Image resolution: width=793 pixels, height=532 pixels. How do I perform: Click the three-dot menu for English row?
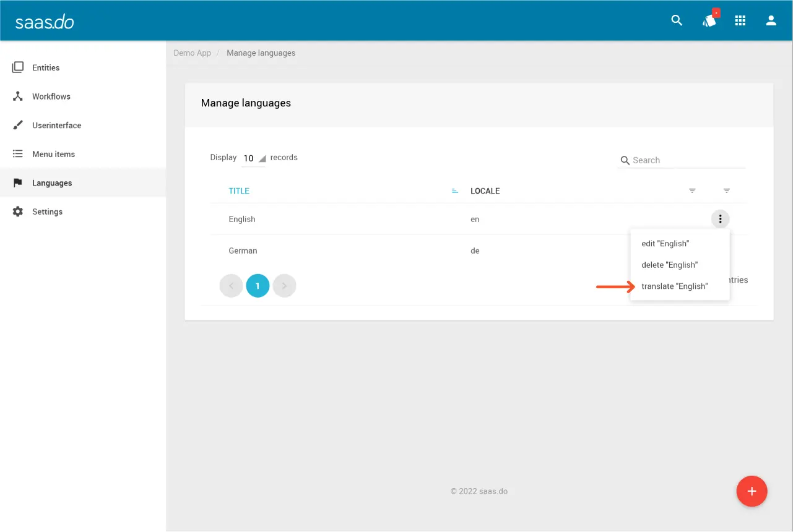[720, 219]
